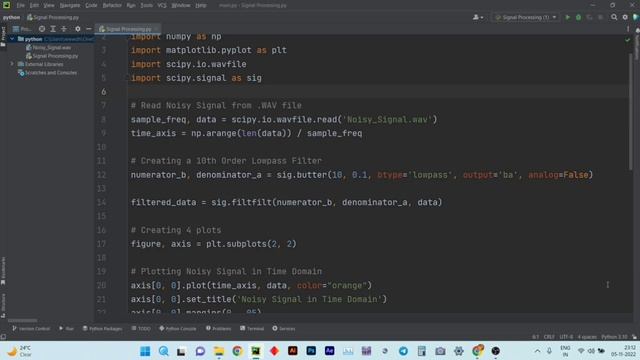Select the Signal Processing.py editor tab
Screen dimensions: 640x360
pos(128,29)
